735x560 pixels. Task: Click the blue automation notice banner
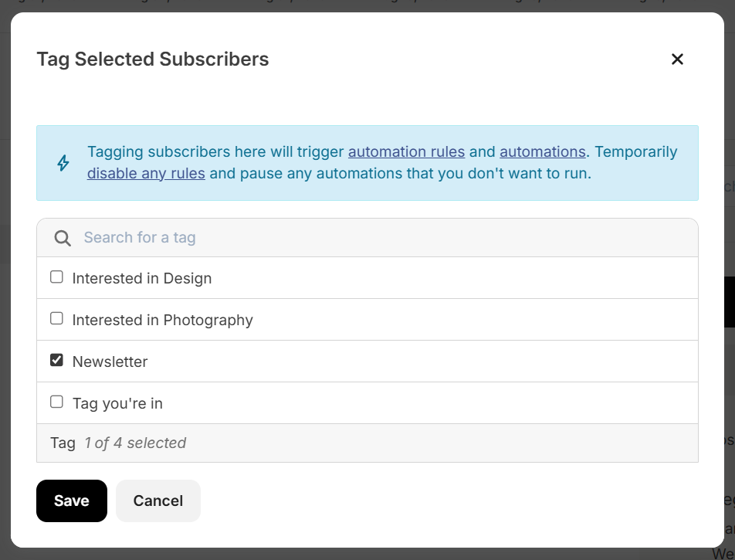(367, 163)
